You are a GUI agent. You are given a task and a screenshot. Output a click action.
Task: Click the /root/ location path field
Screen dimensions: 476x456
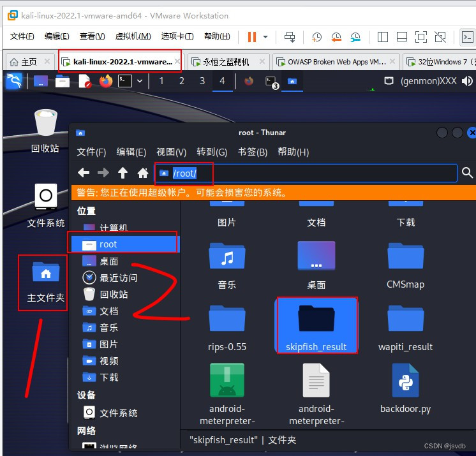point(306,173)
